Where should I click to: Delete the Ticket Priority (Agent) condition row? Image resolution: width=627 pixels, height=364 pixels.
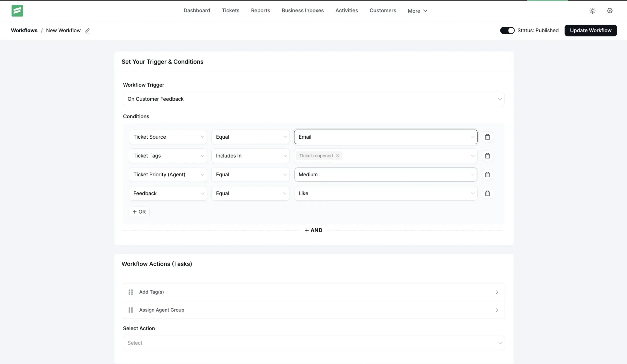(487, 175)
